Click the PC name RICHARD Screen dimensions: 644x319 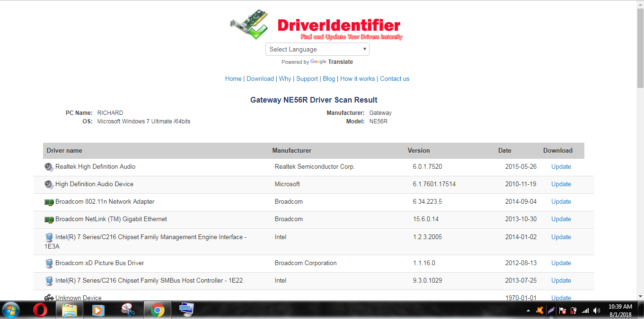110,113
